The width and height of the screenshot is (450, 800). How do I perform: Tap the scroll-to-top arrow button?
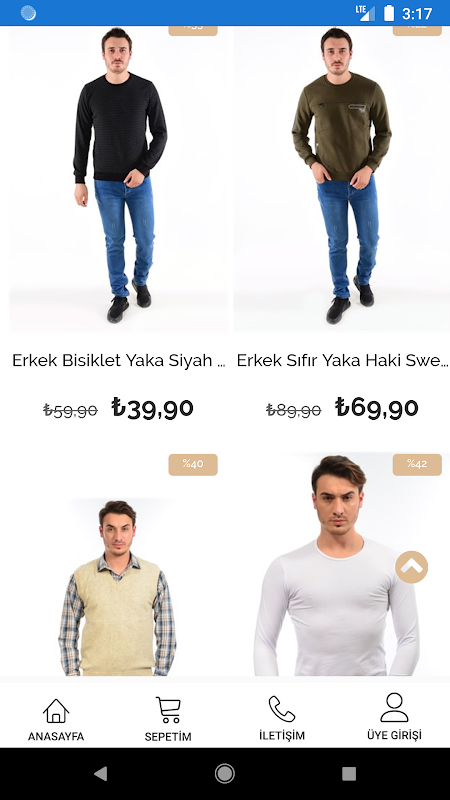(411, 567)
